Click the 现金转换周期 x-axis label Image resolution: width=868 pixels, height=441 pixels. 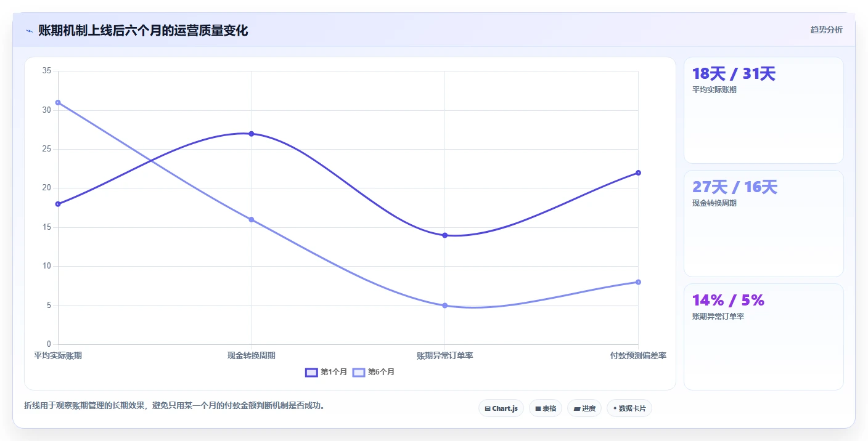(251, 355)
